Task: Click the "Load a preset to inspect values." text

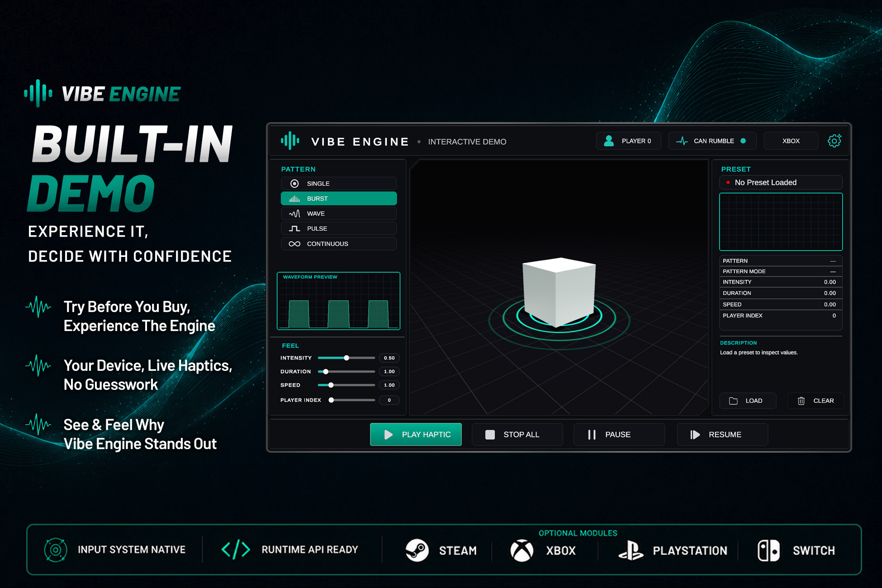Action: 759,352
